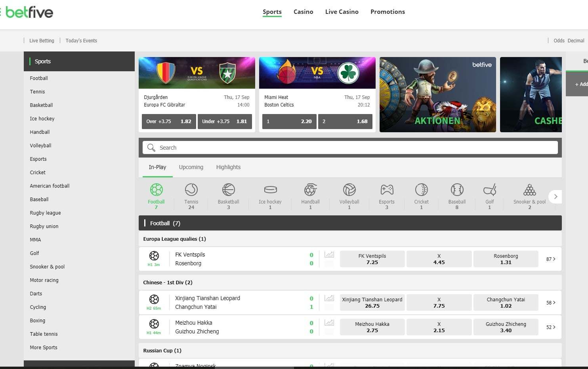
Task: Open stats chart icon for Xinjiang Tianshan Leopard match
Action: tap(329, 298)
